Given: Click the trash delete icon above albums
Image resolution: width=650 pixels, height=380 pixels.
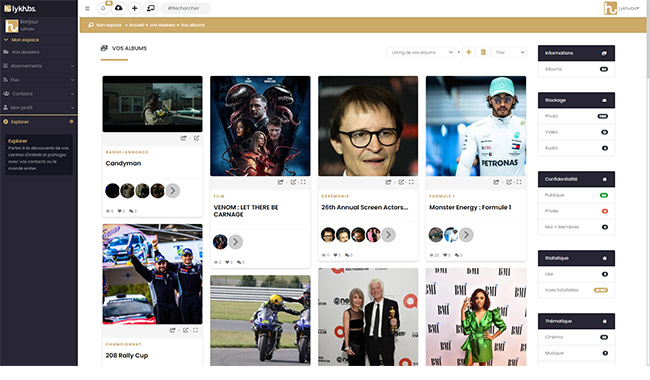Looking at the screenshot, I should 483,52.
